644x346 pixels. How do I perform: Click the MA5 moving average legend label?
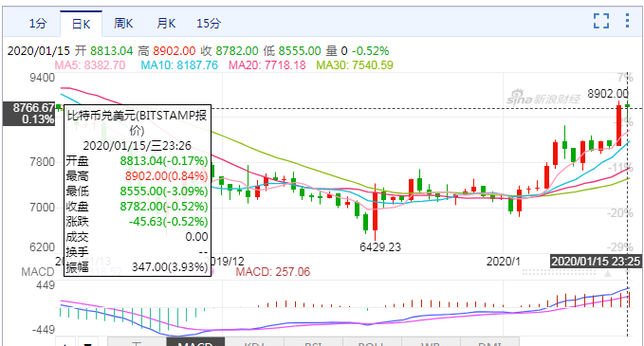tap(90, 65)
